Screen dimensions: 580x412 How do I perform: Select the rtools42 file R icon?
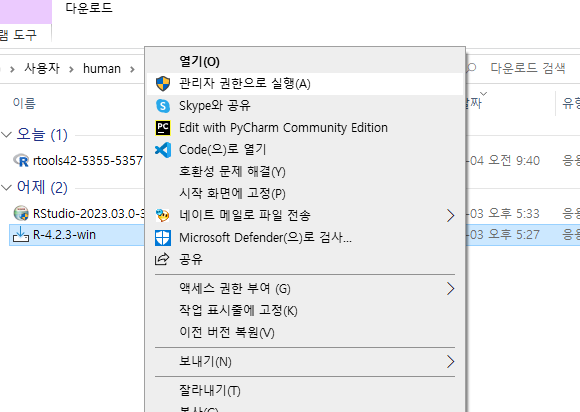click(x=21, y=161)
